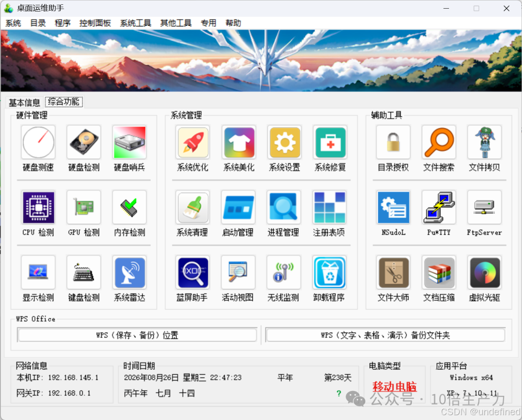This screenshot has height=420, width=522.
Task: Open the 控制面板 menu
Action: click(95, 23)
